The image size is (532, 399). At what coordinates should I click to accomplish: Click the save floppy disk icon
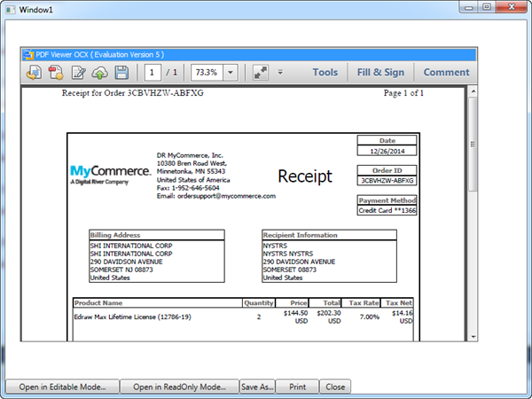(x=121, y=73)
